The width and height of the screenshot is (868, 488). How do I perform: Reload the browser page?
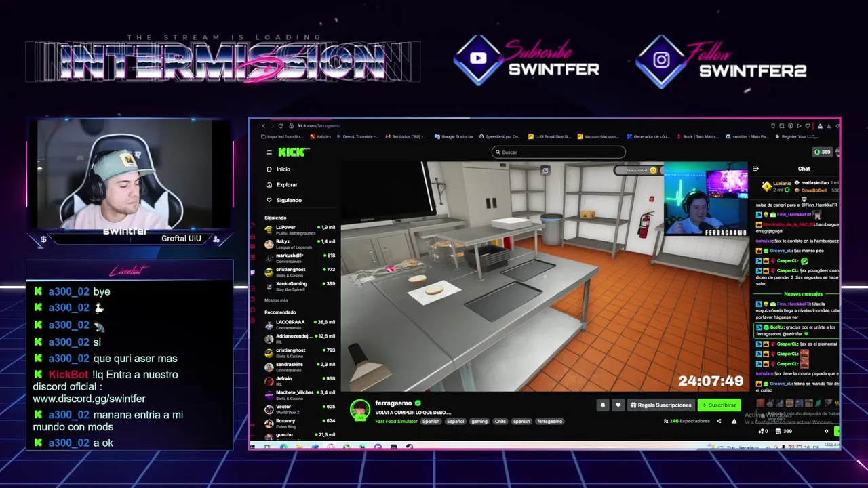click(281, 125)
